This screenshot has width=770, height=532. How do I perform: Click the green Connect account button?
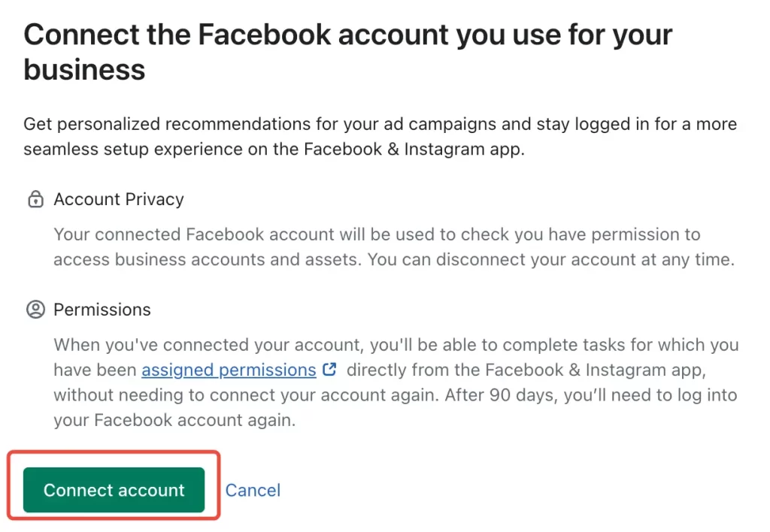tap(114, 490)
